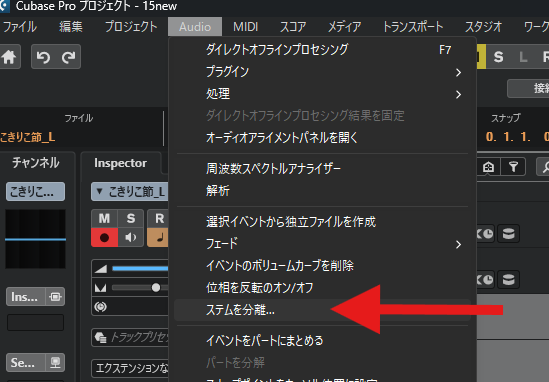This screenshot has width=549, height=382.
Task: Expand the フェード submenu
Action: [322, 244]
